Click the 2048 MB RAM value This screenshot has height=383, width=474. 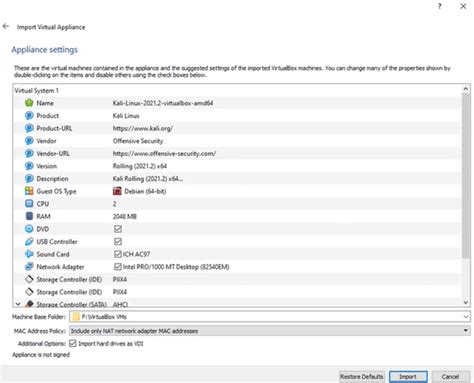click(x=125, y=216)
